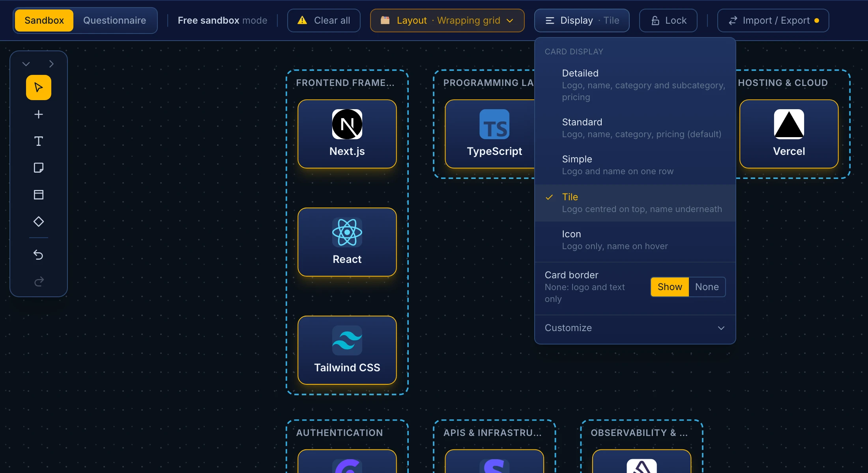Select Simple card display
Screen dimensions: 868x473
click(x=635, y=165)
